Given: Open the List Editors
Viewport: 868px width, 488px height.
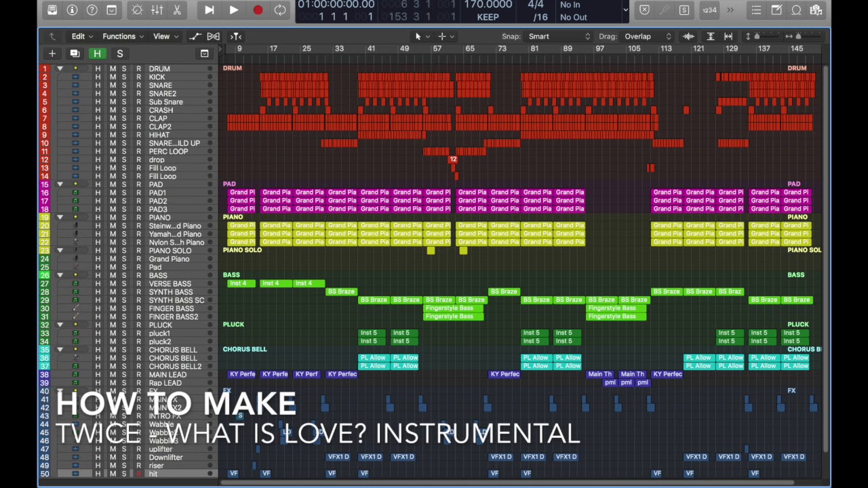Looking at the screenshot, I should click(757, 10).
